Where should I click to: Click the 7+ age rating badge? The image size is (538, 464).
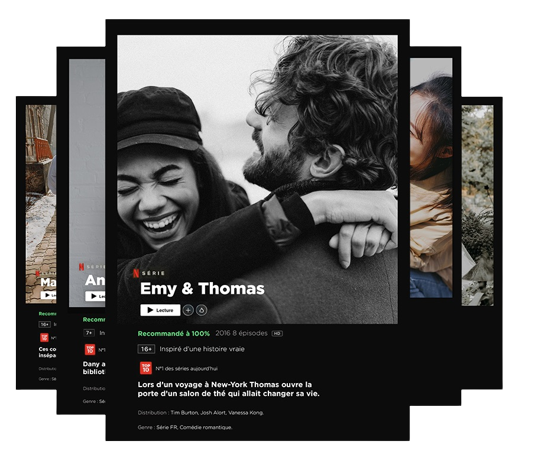[x=89, y=333]
